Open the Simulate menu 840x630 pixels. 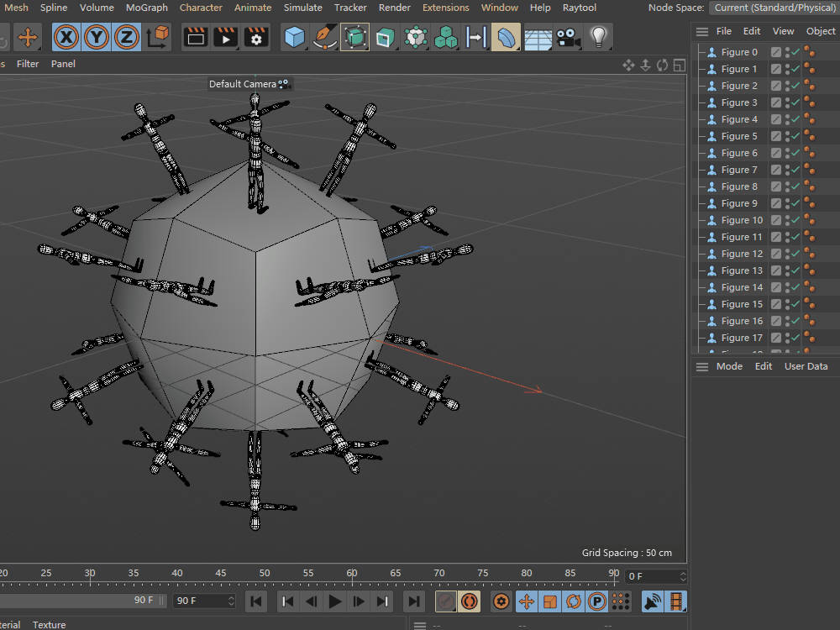302,8
